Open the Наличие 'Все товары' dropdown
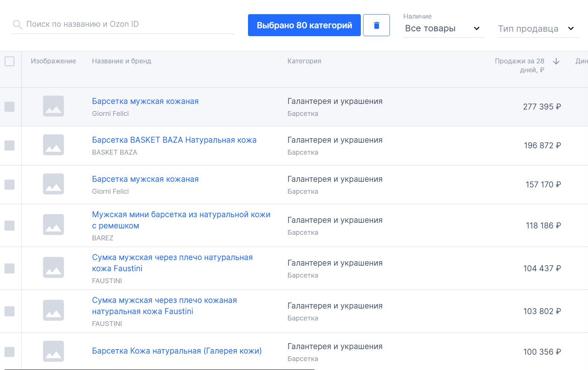 (x=444, y=29)
